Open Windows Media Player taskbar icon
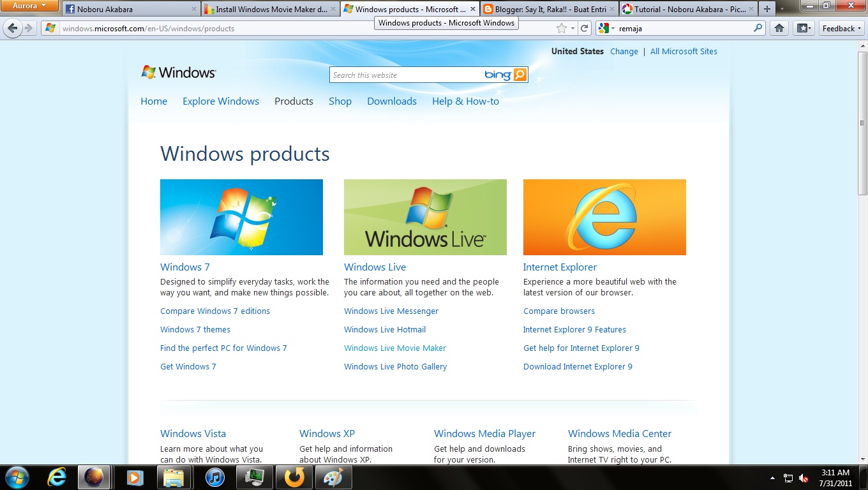Image resolution: width=868 pixels, height=490 pixels. (135, 477)
